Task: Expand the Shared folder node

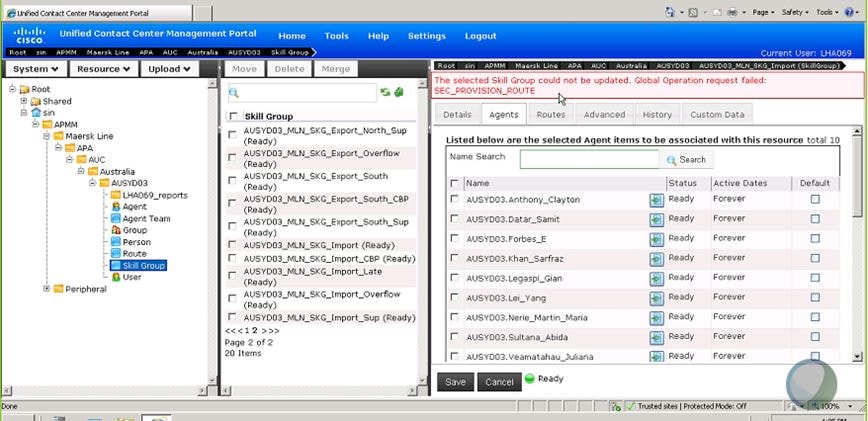Action: [x=24, y=101]
